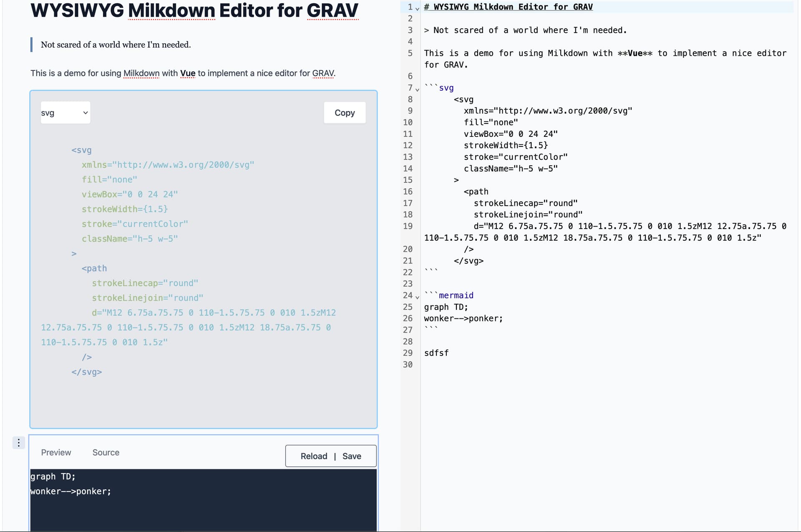Viewport: 801px width, 532px height.
Task: Click the bold Vue word in preview
Action: (x=188, y=73)
